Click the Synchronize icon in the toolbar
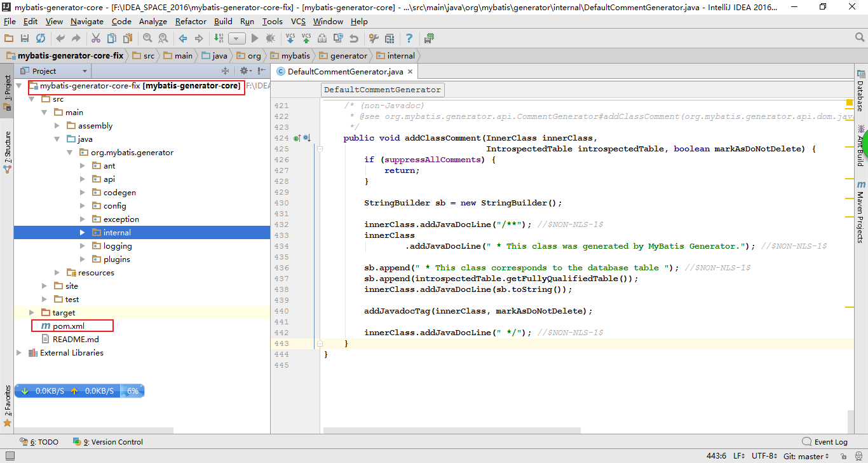 click(x=40, y=39)
